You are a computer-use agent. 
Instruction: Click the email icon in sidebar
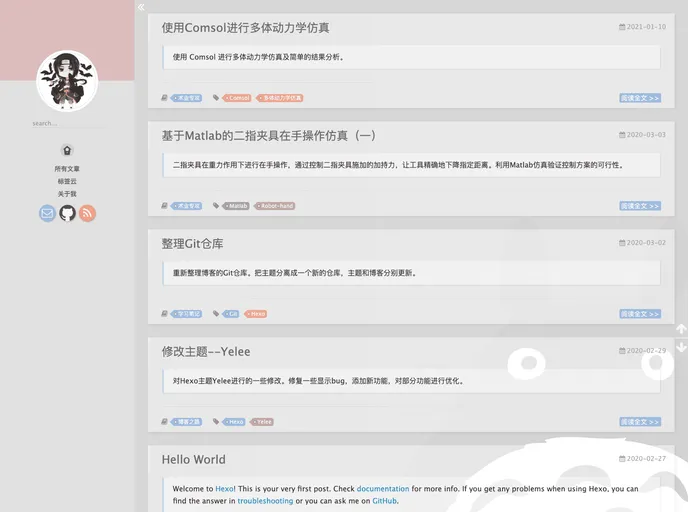pyautogui.click(x=48, y=213)
